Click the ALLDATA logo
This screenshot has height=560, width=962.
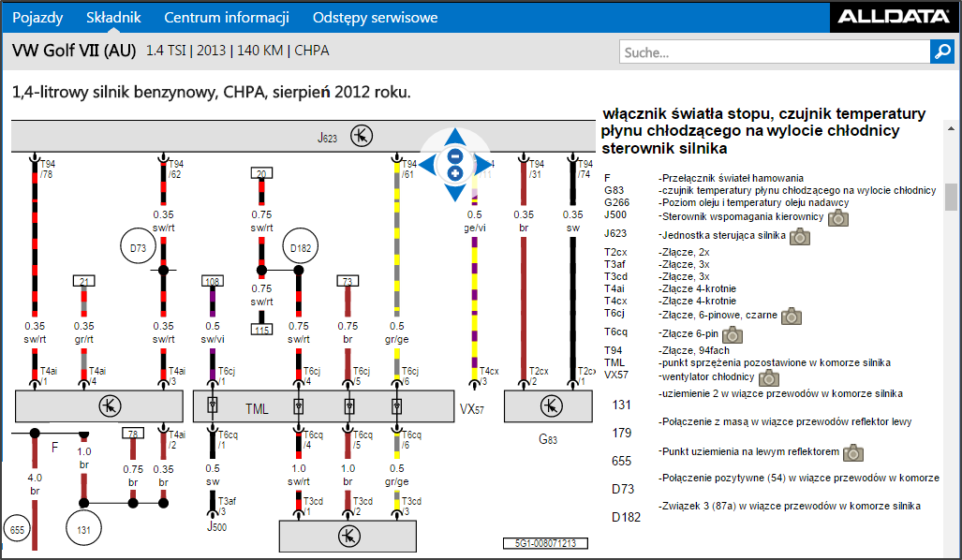pyautogui.click(x=894, y=17)
